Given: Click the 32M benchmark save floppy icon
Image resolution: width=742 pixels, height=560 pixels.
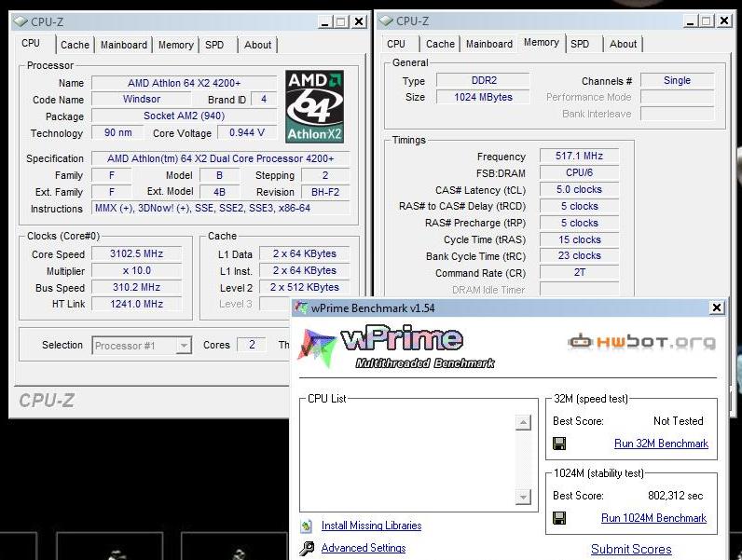Looking at the screenshot, I should click(559, 444).
